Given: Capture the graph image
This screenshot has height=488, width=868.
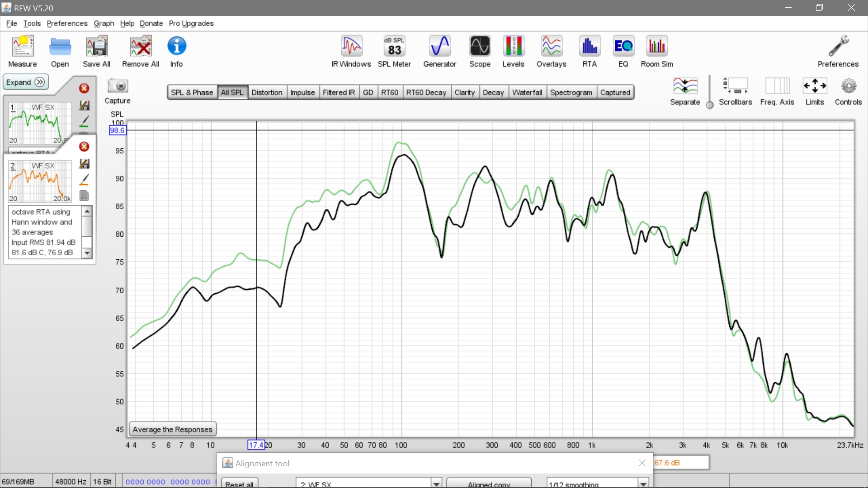Looking at the screenshot, I should pyautogui.click(x=118, y=91).
